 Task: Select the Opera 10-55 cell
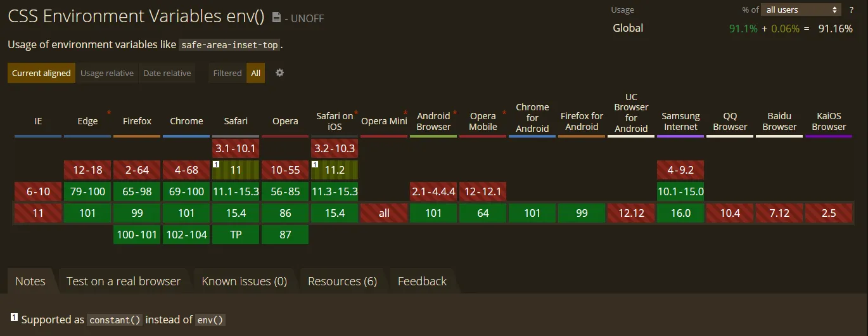click(285, 170)
